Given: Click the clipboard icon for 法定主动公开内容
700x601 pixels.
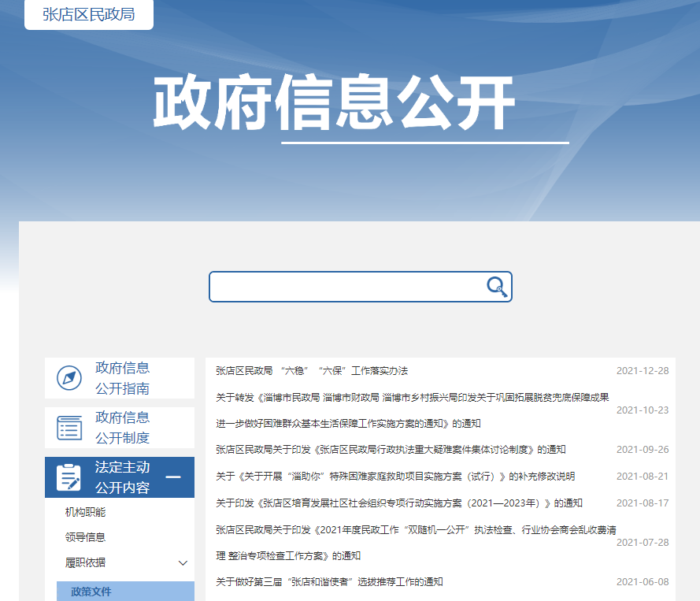Looking at the screenshot, I should (69, 477).
